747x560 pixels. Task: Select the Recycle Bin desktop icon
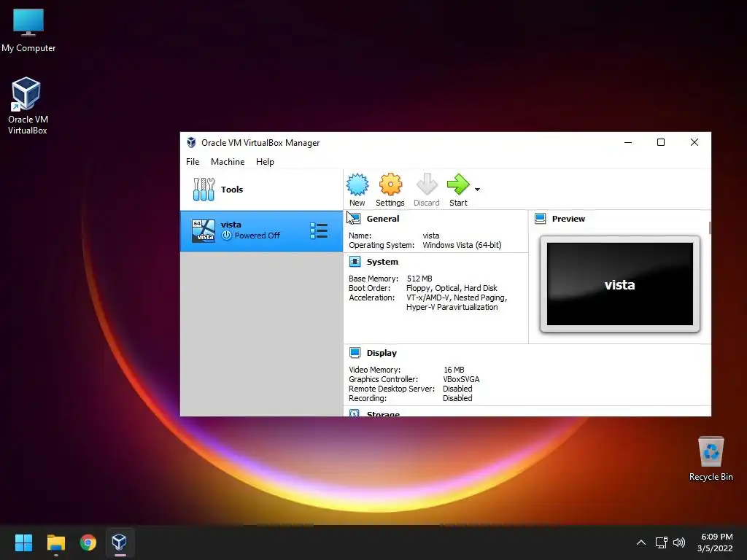pos(711,458)
